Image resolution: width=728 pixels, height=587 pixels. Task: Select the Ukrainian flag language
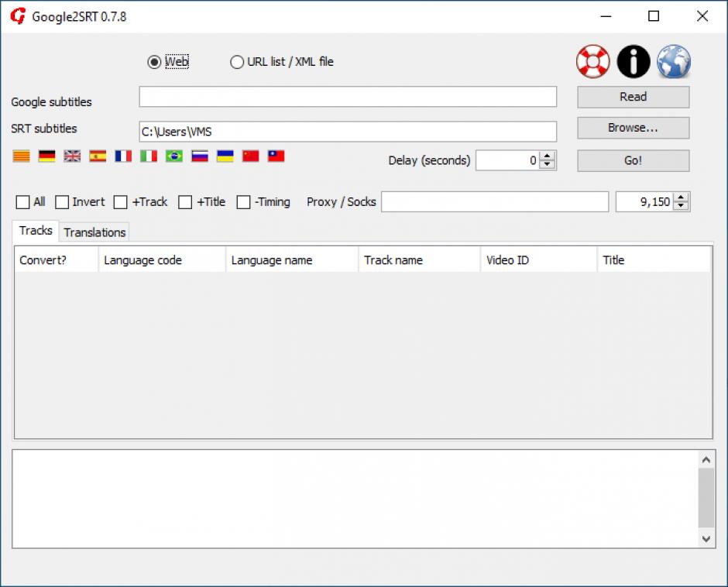coord(225,156)
